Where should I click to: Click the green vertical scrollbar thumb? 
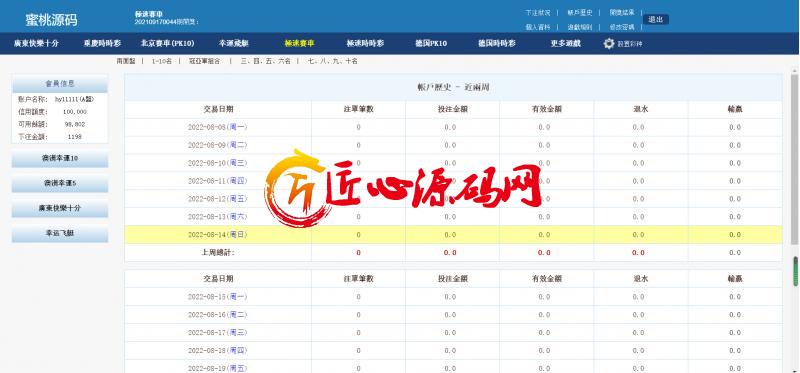point(794,271)
